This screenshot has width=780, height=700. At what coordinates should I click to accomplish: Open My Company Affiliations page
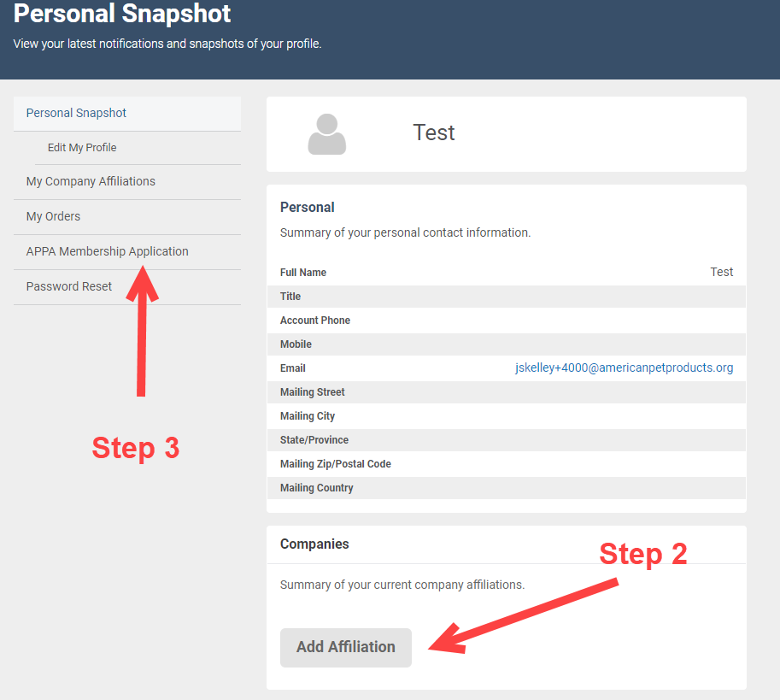click(x=91, y=181)
